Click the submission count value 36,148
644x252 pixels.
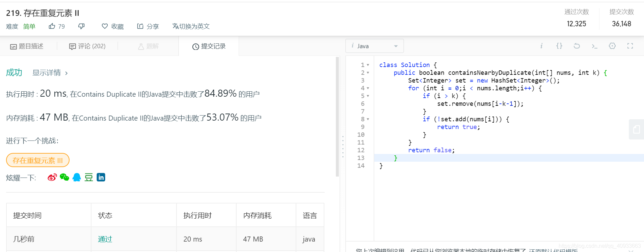coord(621,24)
